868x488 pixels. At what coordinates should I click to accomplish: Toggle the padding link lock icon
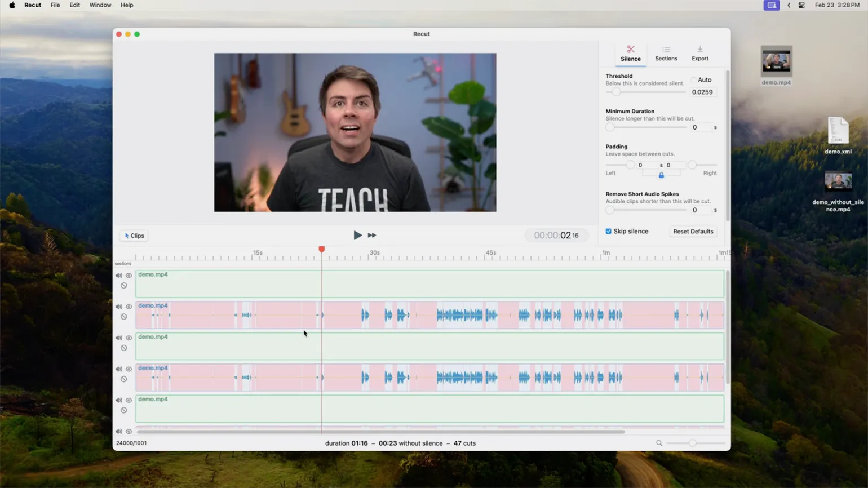click(x=661, y=175)
